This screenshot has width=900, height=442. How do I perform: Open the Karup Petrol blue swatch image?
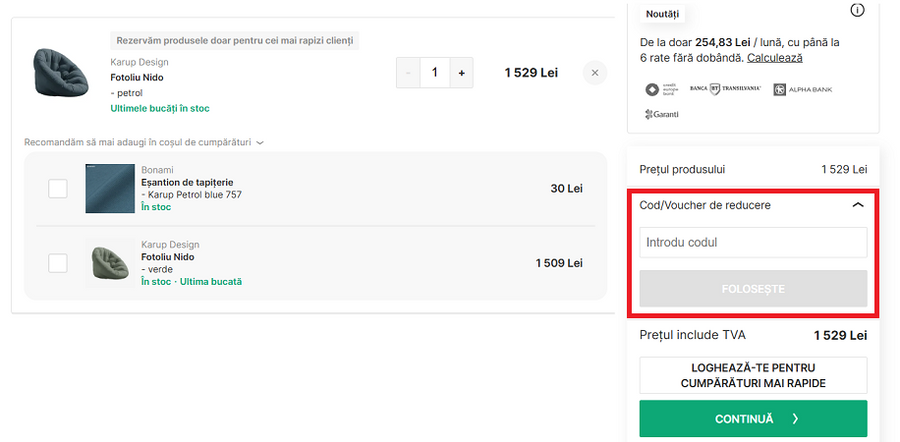point(110,189)
